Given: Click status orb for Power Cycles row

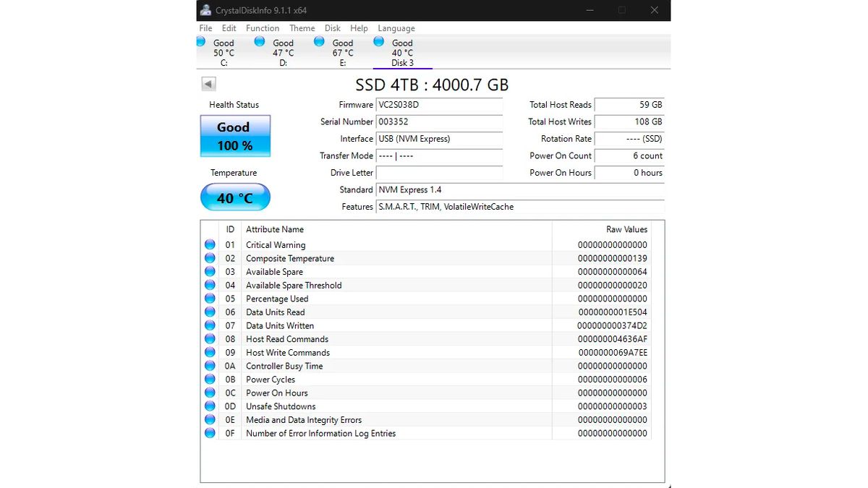Looking at the screenshot, I should (x=210, y=379).
